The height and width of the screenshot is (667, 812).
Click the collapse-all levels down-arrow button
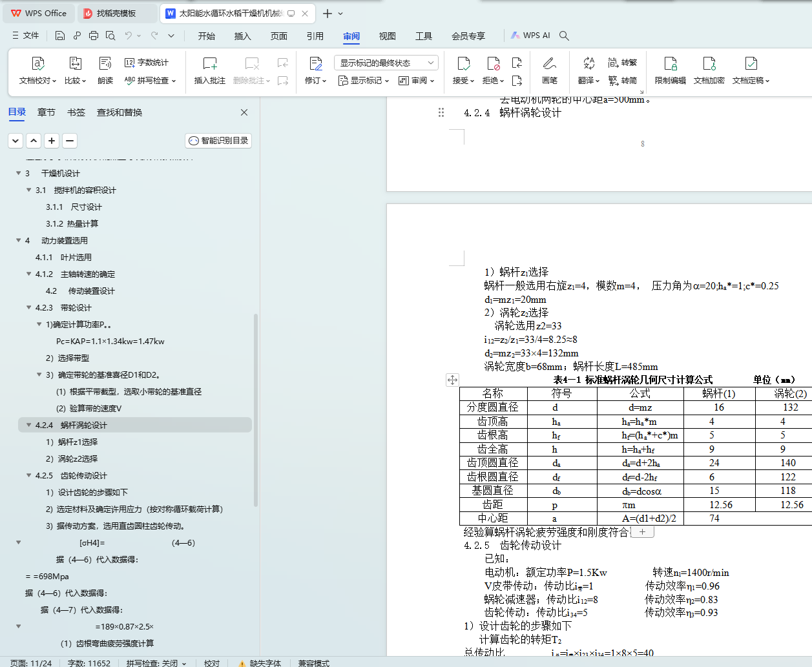coord(16,140)
